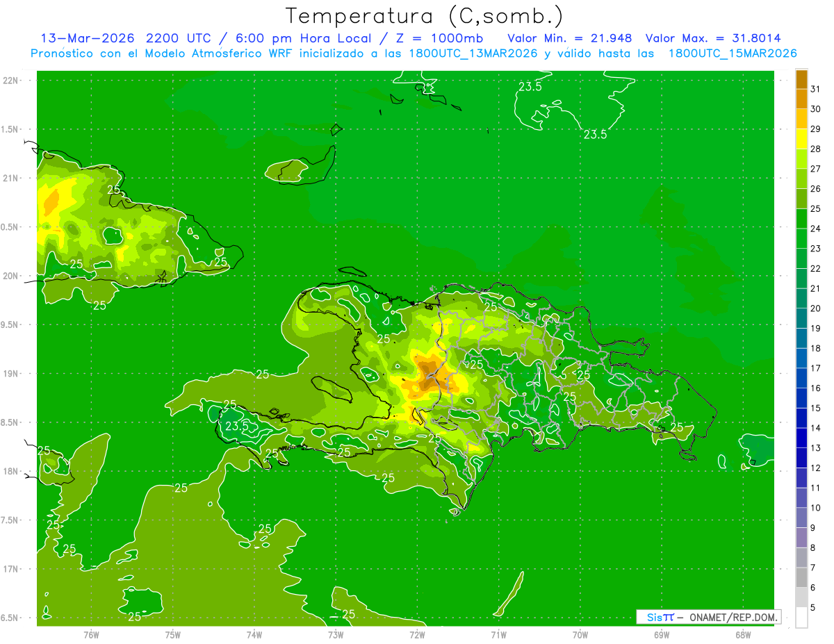Click the '74W' longitude axis label
Image resolution: width=834 pixels, height=644 pixels.
click(x=254, y=634)
